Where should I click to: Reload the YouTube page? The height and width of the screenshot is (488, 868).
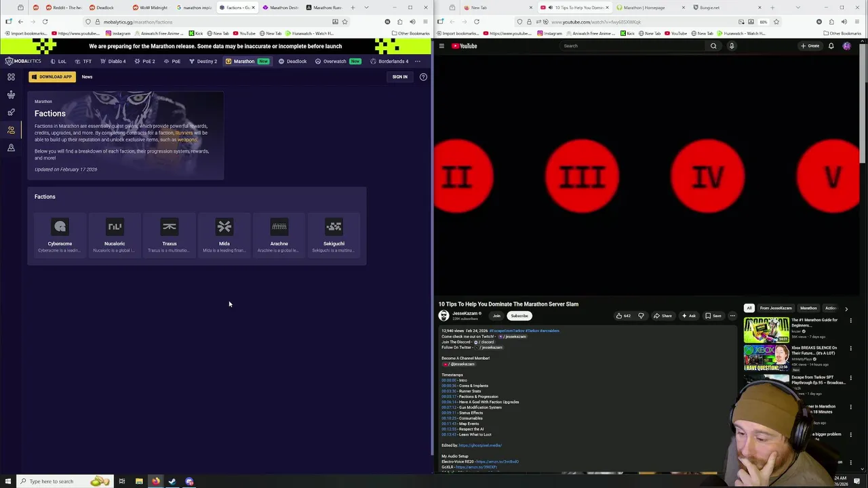pos(477,22)
